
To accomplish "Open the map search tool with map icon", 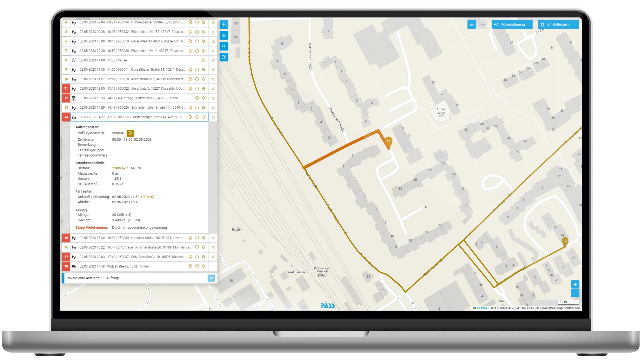I will (224, 57).
